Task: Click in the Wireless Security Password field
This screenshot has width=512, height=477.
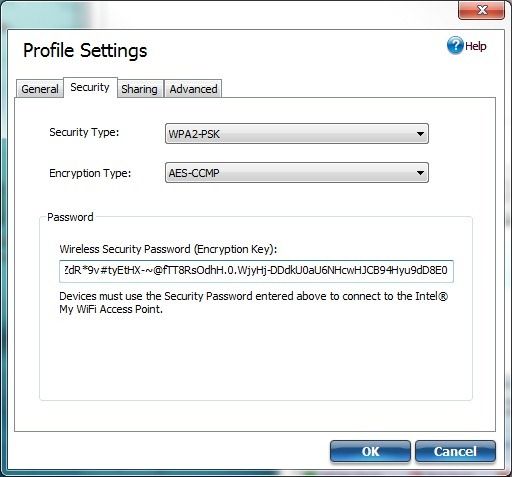Action: 256,271
